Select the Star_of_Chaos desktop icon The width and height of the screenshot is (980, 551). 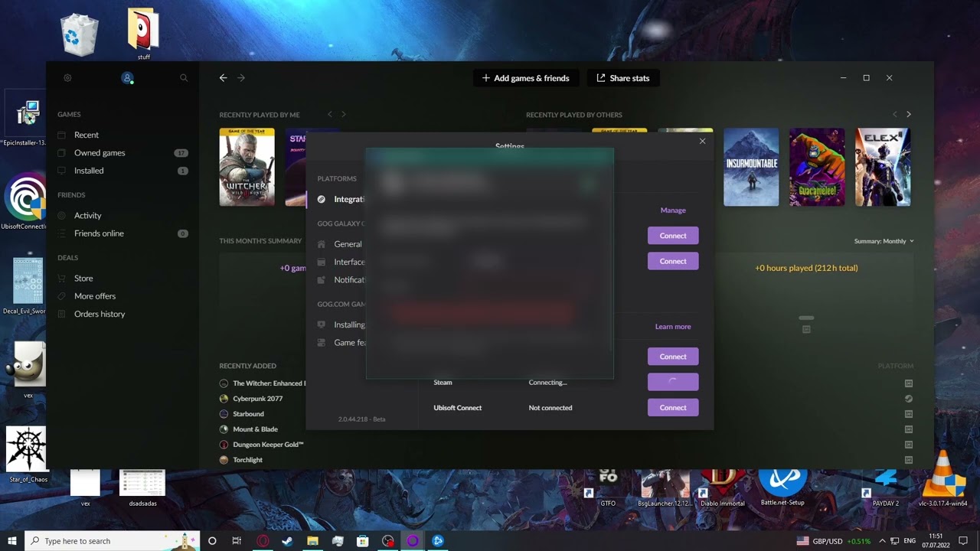[28, 455]
